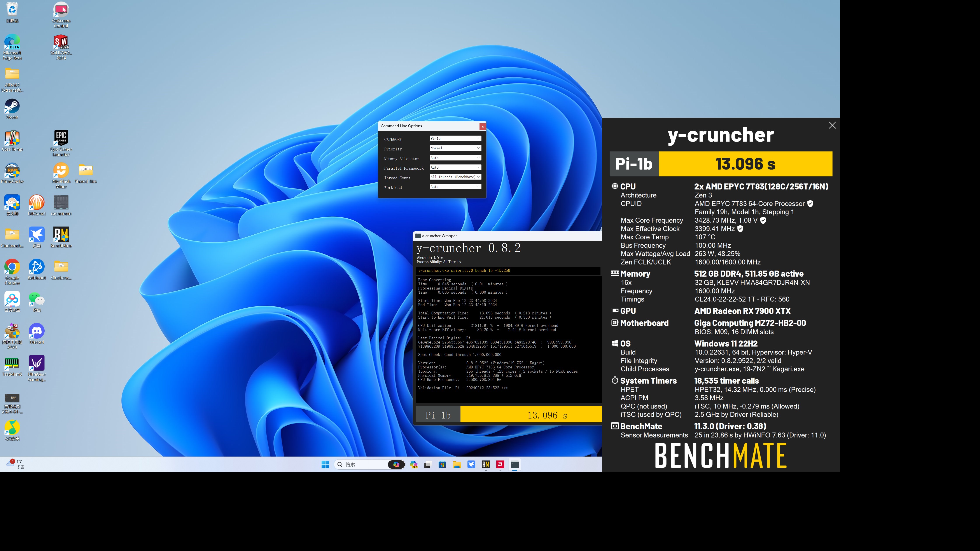Open the Windows Start menu
The width and height of the screenshot is (980, 551).
[x=325, y=464]
